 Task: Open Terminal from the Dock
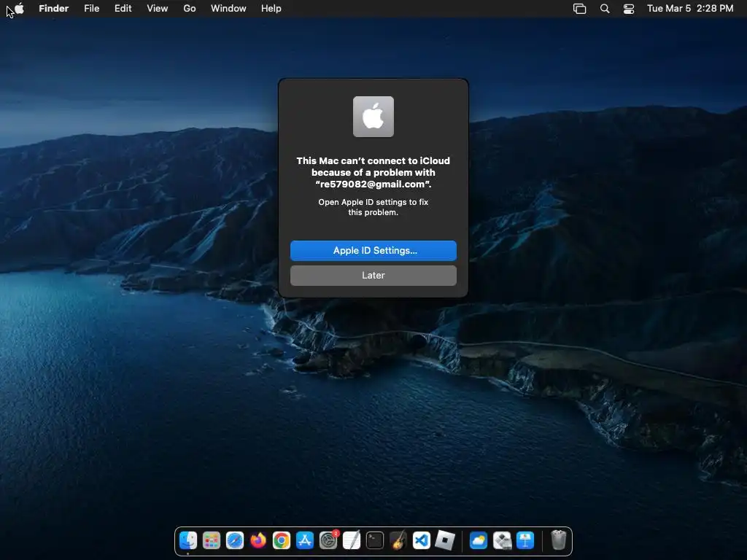(375, 540)
